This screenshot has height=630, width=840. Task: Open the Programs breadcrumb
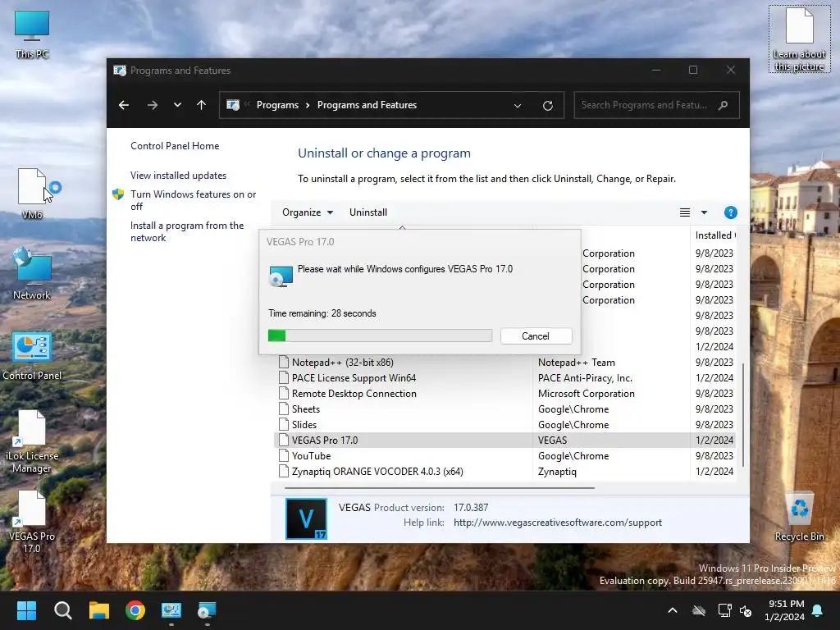277,105
